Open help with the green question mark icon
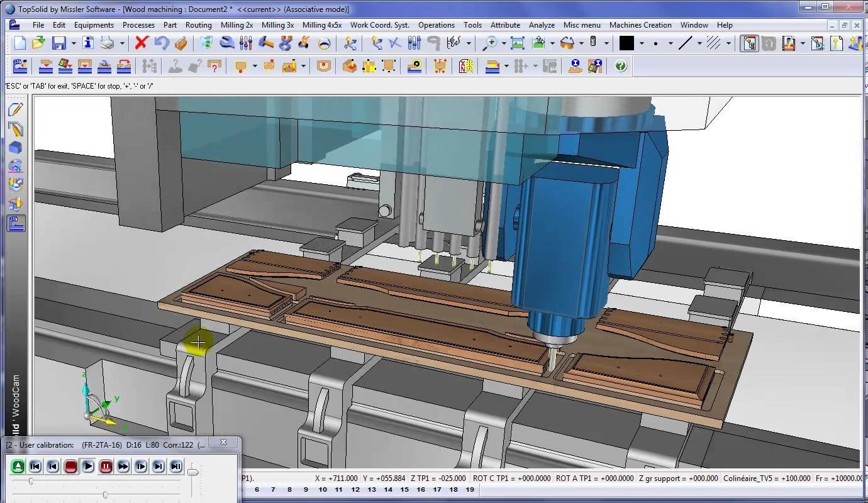The width and height of the screenshot is (868, 503). 621,65
